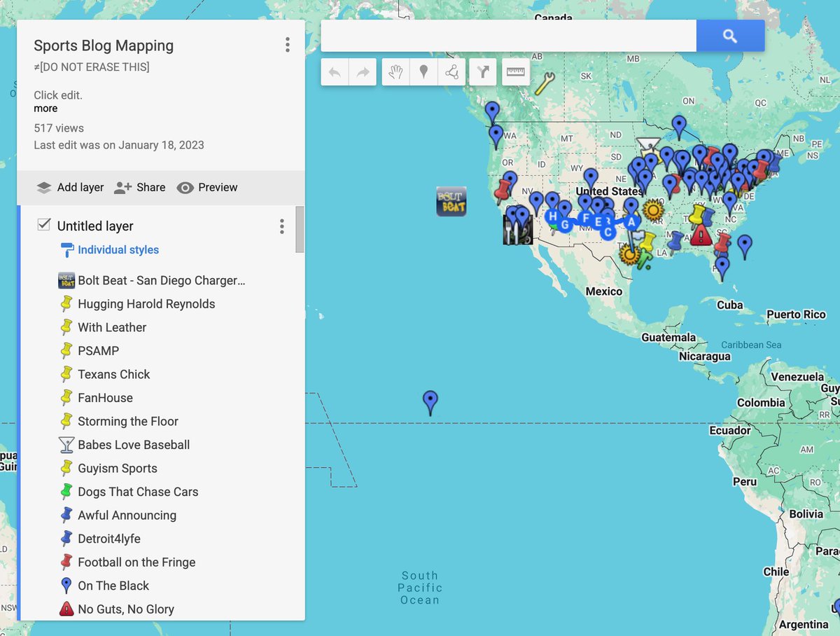Click the yellow wrench marker on map
Screen dimensions: 840x636
click(545, 84)
